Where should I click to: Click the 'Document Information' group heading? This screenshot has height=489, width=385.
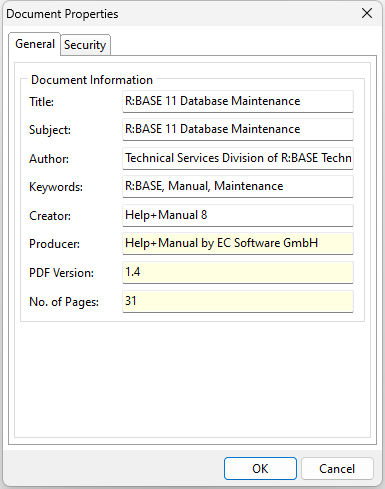click(92, 80)
